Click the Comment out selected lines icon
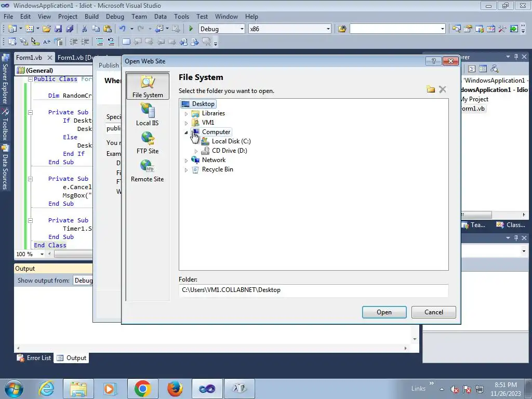Viewport: 532px width, 399px height. point(99,42)
